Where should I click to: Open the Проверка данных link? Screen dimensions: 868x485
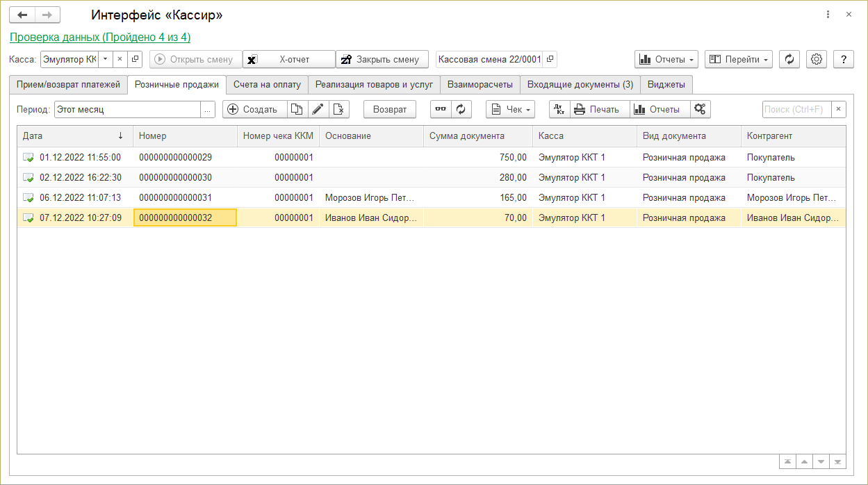tap(100, 38)
